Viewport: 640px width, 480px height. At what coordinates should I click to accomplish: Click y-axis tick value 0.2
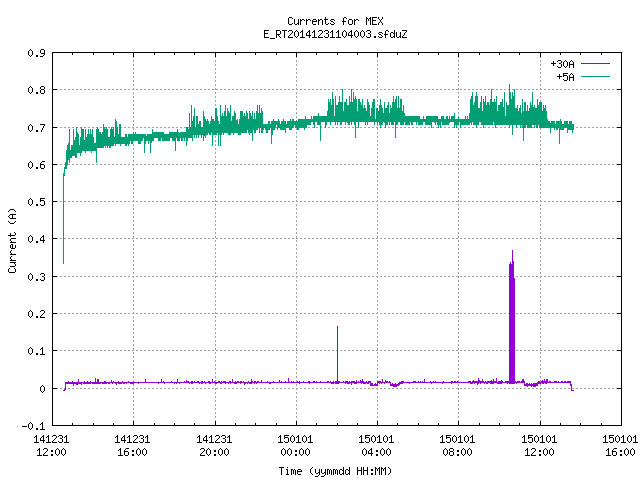pyautogui.click(x=36, y=314)
